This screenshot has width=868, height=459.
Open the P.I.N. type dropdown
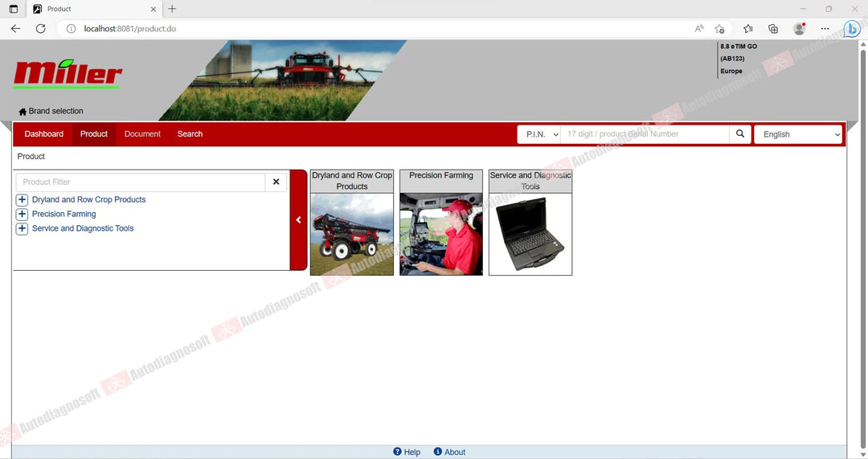coord(539,134)
